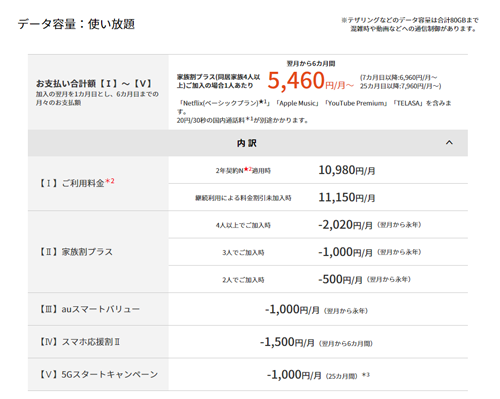Click the 11,150円/月 price
This screenshot has width=500, height=399.
pyautogui.click(x=347, y=198)
